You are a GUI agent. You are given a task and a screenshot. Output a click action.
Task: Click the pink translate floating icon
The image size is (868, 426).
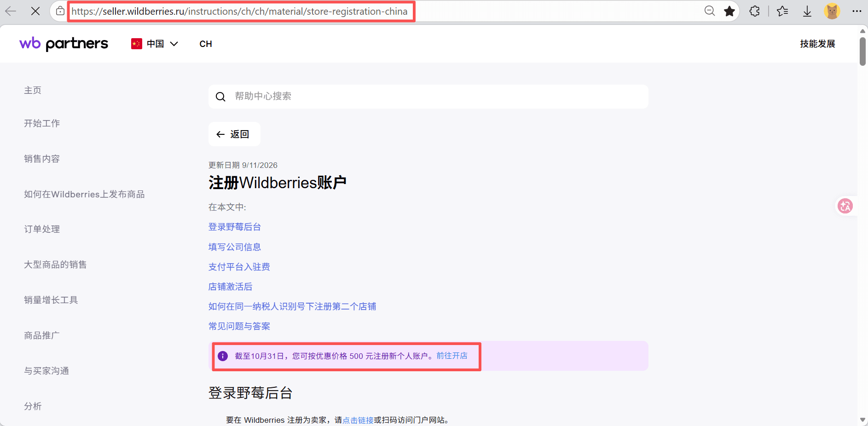pyautogui.click(x=845, y=206)
